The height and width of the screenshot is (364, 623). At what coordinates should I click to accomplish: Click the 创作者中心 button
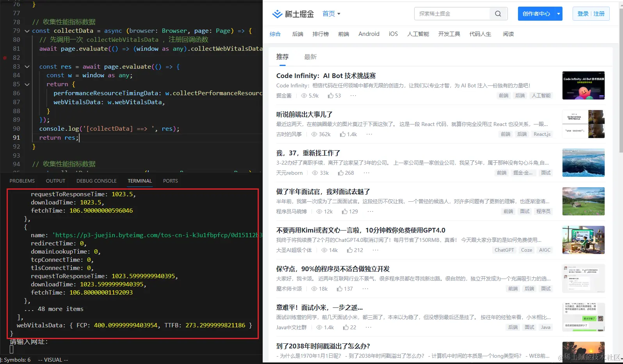[x=536, y=14]
